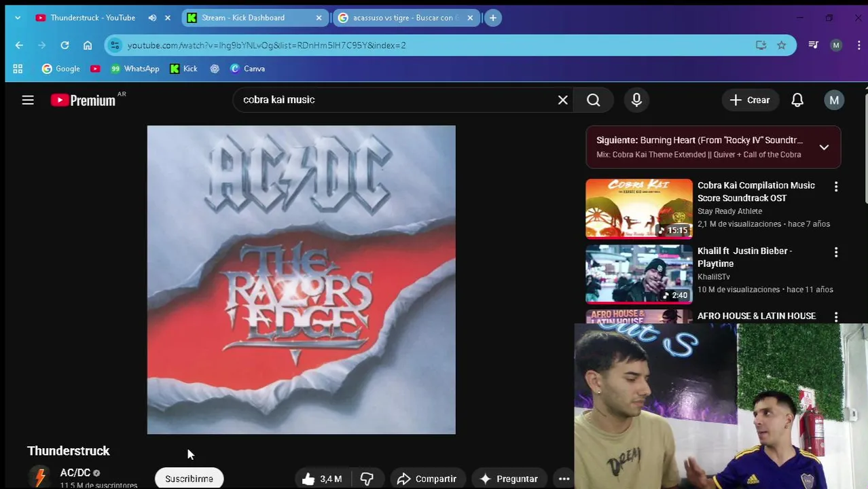The height and width of the screenshot is (489, 868).
Task: Open options for AFRO HOUSE video
Action: pyautogui.click(x=836, y=317)
